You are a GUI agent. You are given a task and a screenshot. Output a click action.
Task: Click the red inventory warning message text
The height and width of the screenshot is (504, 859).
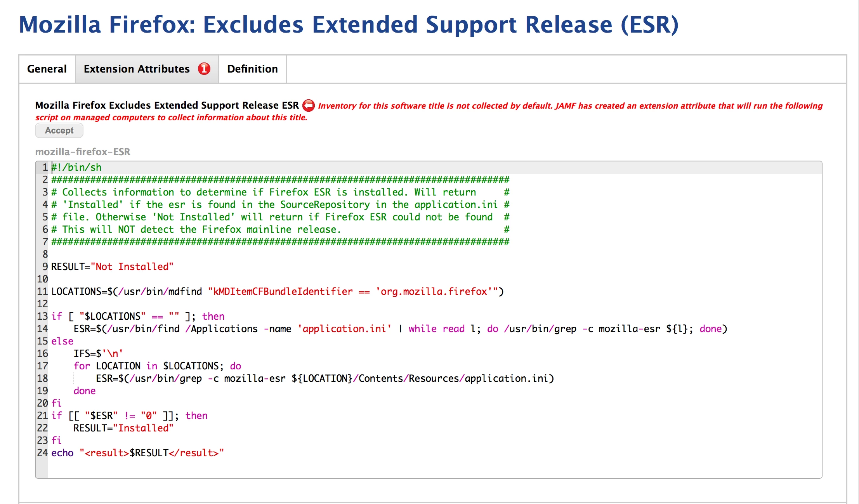tap(570, 106)
